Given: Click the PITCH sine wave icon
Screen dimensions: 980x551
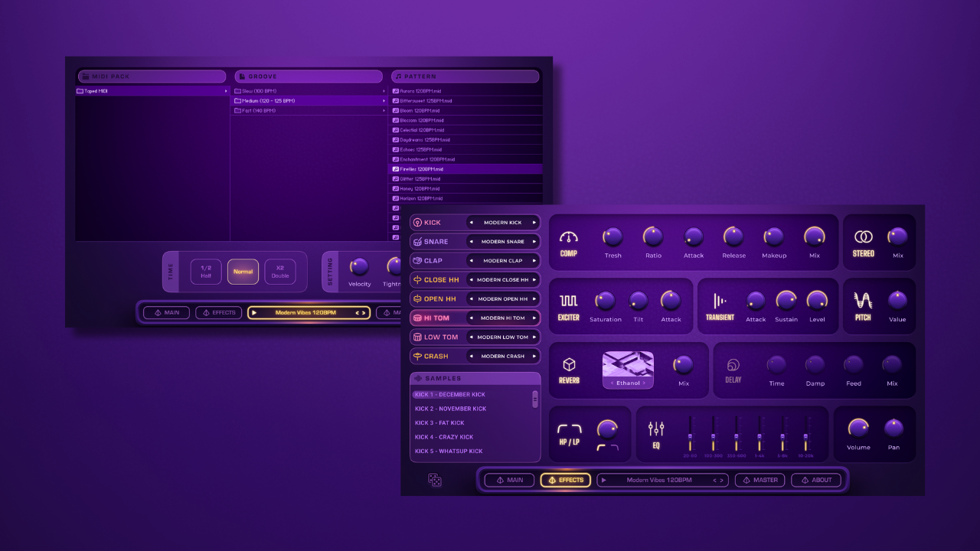Looking at the screenshot, I should 863,300.
